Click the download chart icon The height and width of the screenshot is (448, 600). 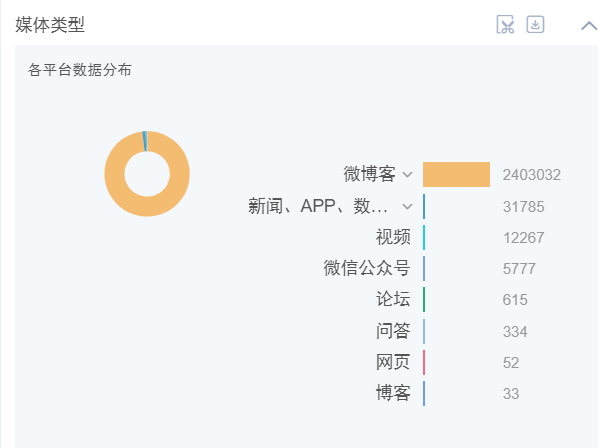pyautogui.click(x=535, y=24)
